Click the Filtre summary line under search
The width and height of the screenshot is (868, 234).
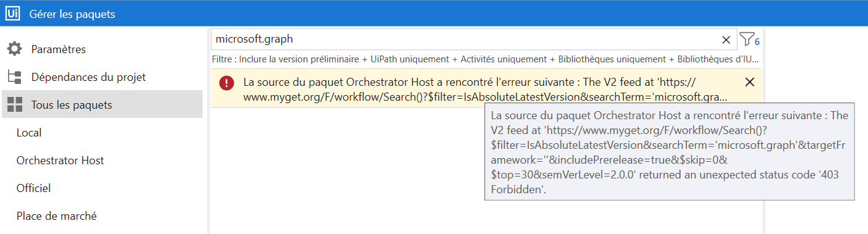pos(485,59)
